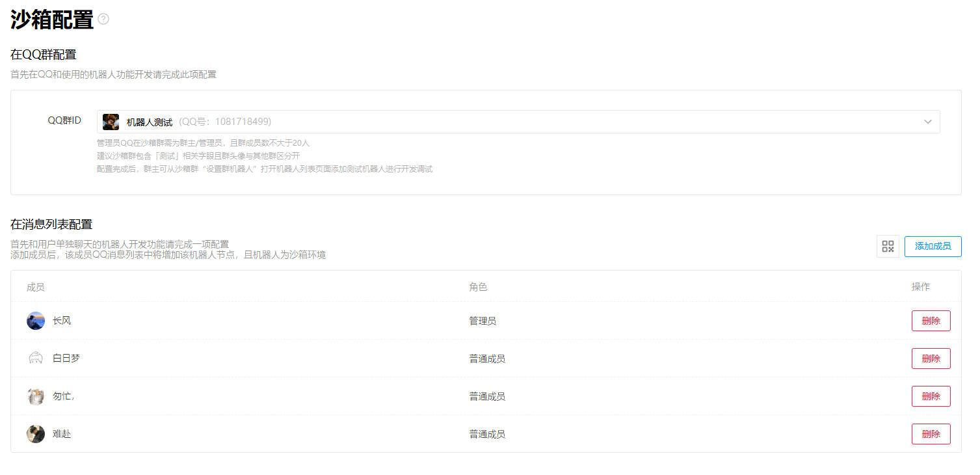Delete member 难赴
This screenshot has height=475, width=980.
click(x=931, y=434)
